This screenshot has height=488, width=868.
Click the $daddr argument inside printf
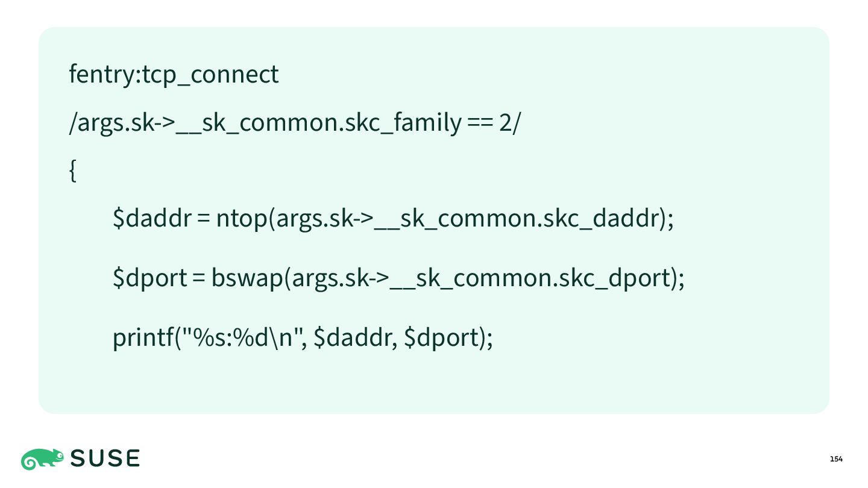click(x=353, y=337)
